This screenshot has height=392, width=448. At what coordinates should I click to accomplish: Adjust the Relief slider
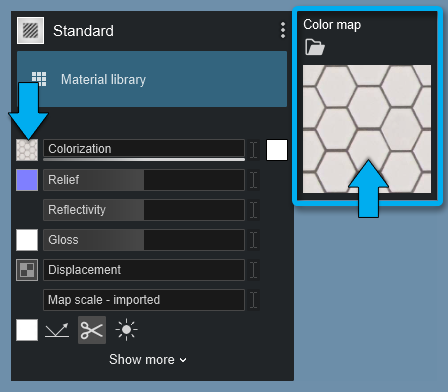pos(144,180)
